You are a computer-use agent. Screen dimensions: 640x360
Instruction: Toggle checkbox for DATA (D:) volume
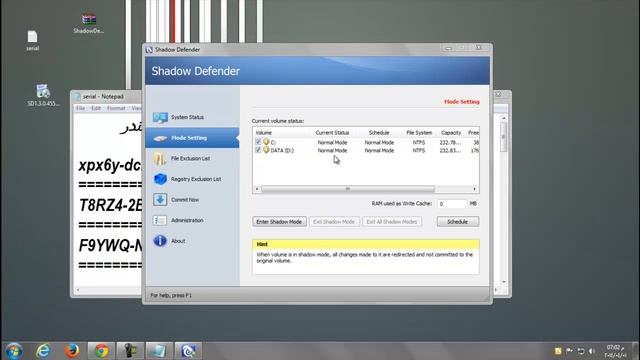pos(258,150)
